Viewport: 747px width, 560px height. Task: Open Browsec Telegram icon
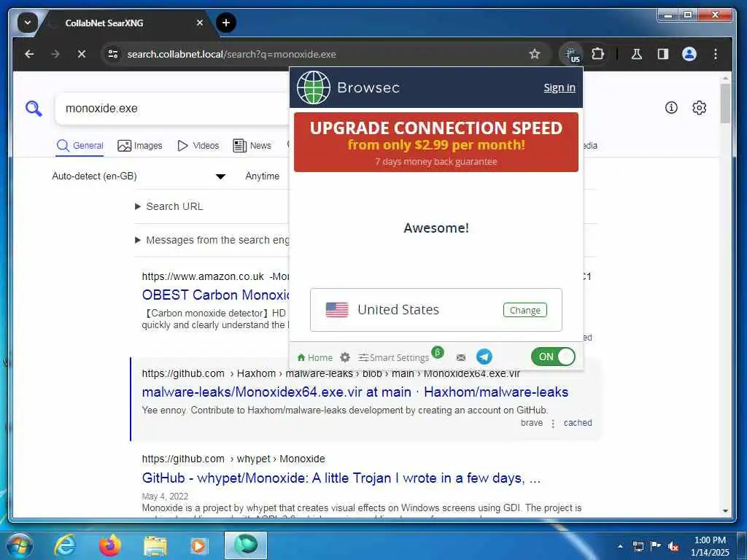pyautogui.click(x=484, y=357)
